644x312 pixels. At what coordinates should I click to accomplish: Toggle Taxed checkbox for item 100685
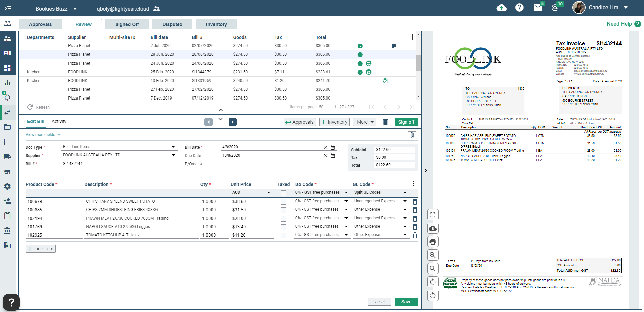284,210
